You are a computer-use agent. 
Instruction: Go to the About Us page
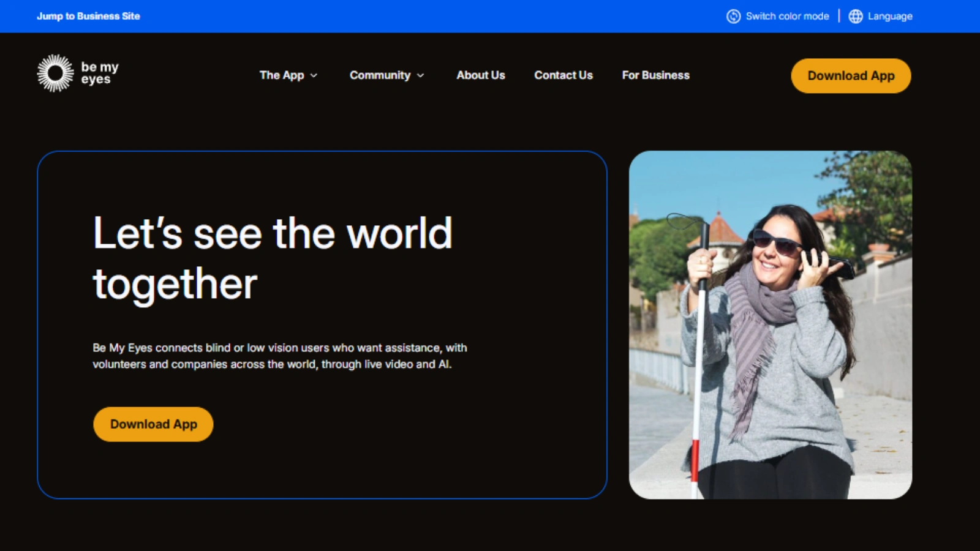click(x=480, y=75)
